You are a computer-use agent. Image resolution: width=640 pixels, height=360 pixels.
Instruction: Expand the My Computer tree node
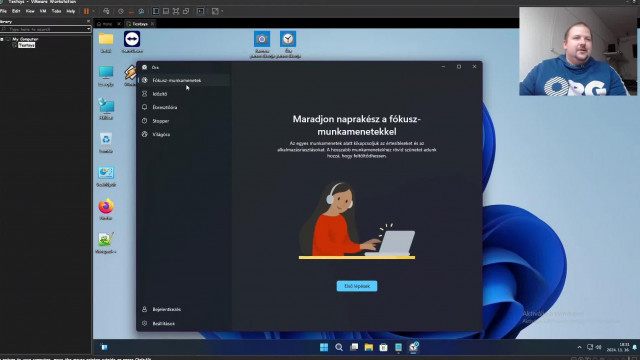(2, 39)
